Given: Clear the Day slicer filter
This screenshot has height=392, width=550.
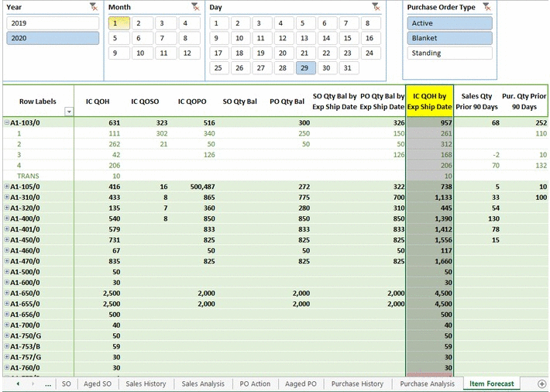Looking at the screenshot, I should (x=376, y=7).
